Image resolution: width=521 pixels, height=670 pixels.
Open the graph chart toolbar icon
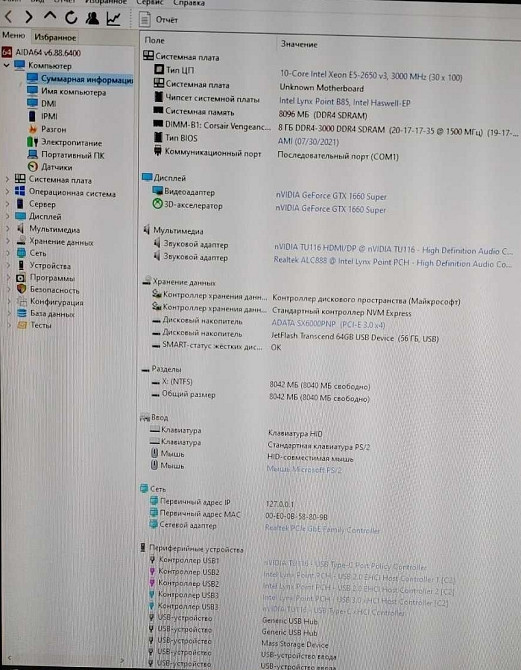click(x=113, y=18)
